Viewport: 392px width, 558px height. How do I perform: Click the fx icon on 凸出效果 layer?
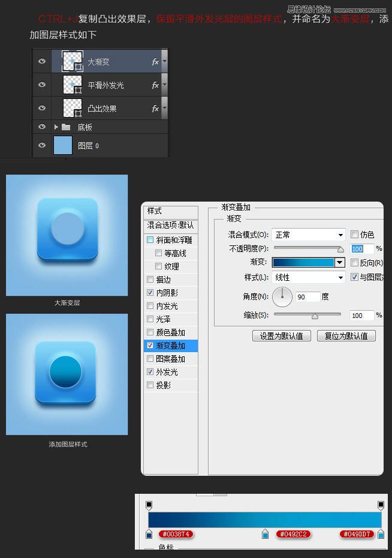155,109
